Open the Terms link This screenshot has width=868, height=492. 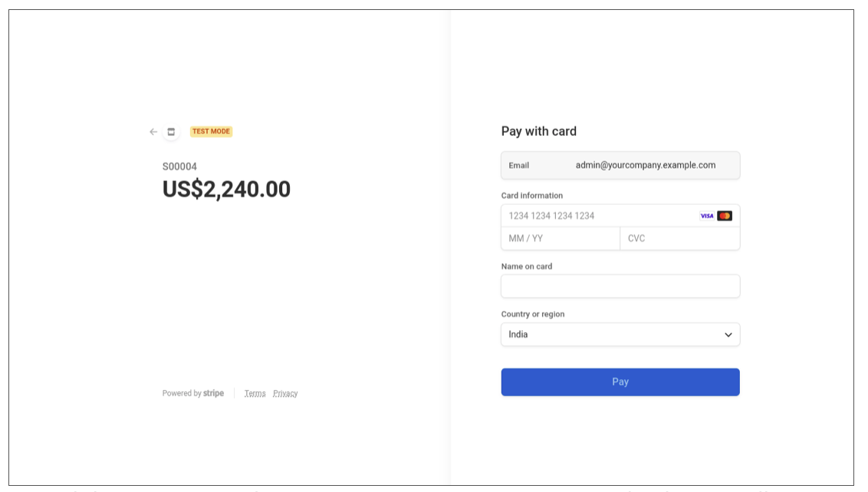(255, 393)
